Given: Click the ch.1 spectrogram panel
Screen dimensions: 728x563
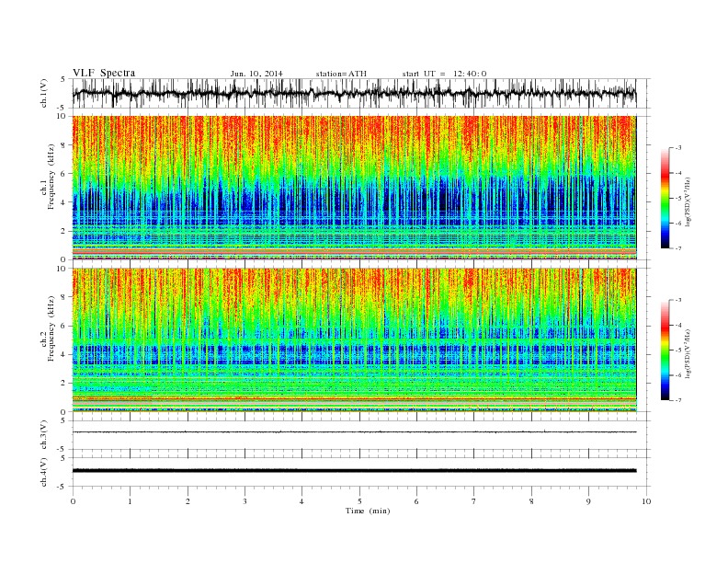Looking at the screenshot, I should [354, 188].
